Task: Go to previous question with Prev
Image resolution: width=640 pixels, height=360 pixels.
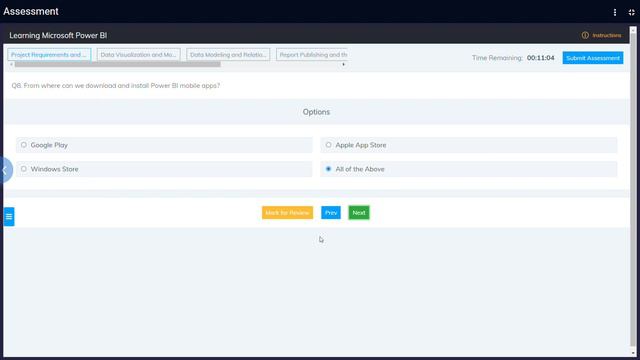Action: pos(331,213)
